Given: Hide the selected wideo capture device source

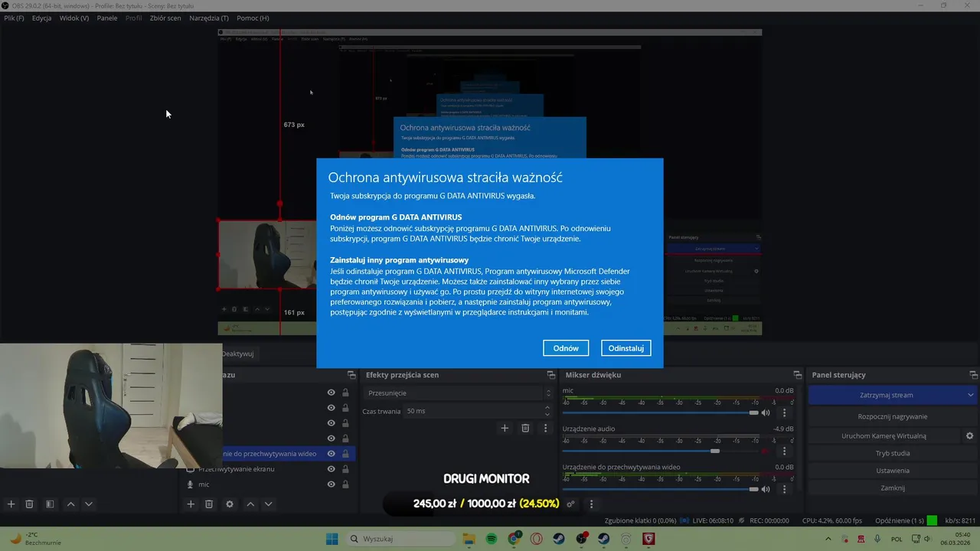Looking at the screenshot, I should (x=331, y=454).
